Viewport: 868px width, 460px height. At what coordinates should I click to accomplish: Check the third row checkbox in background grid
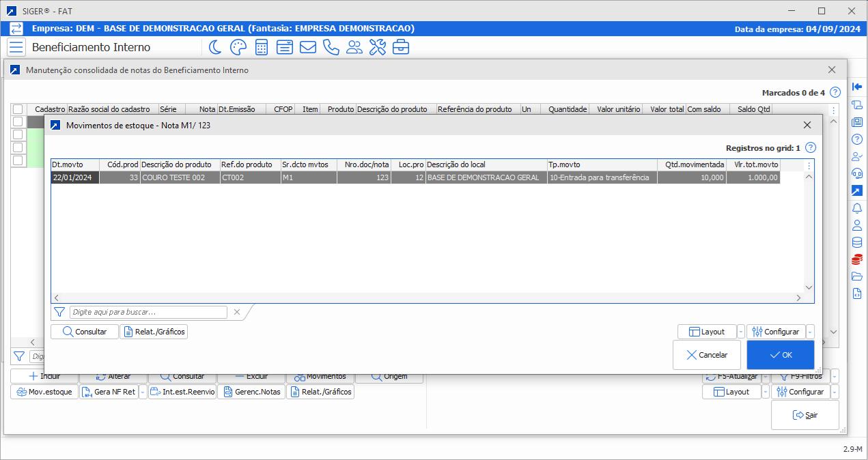18,147
